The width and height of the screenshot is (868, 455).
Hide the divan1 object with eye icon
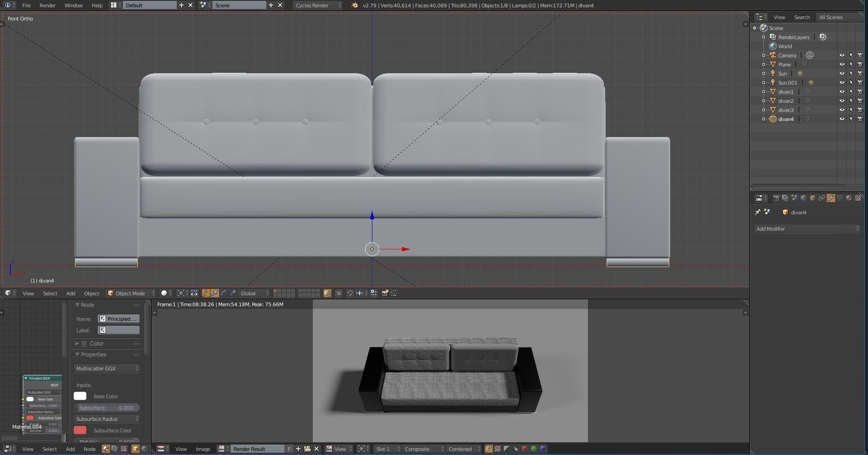[842, 92]
